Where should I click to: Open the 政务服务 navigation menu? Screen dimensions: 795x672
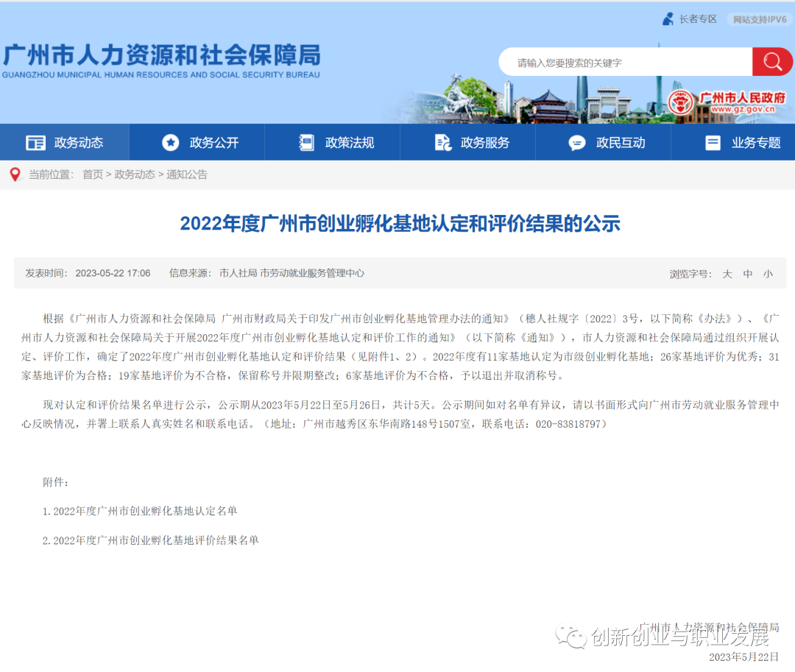(484, 143)
